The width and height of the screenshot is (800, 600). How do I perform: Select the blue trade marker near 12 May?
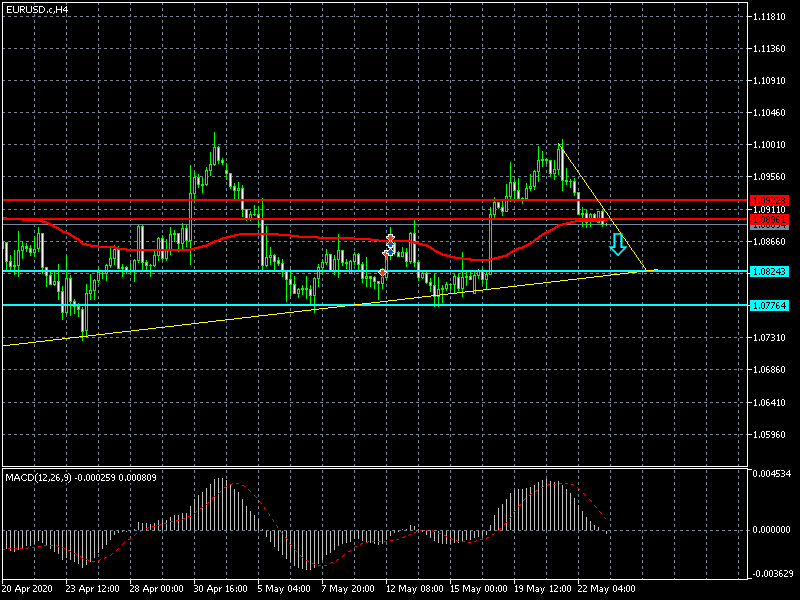tap(390, 247)
